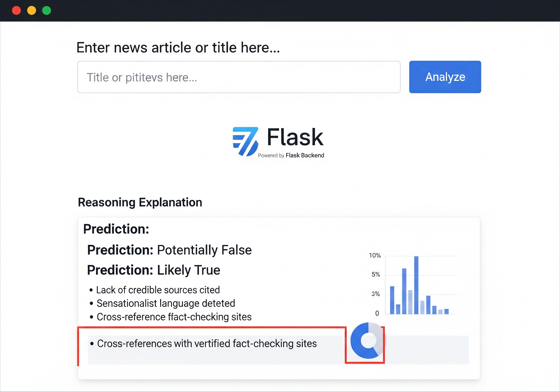Image resolution: width=560 pixels, height=392 pixels.
Task: Click the "Flask Backend" link text
Action: pyautogui.click(x=305, y=155)
